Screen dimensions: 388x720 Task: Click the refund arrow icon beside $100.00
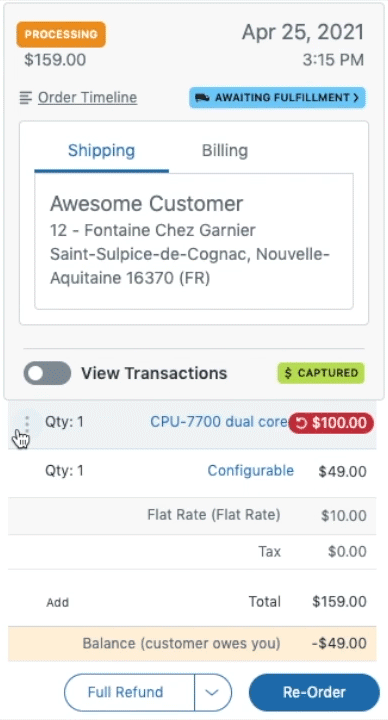[x=301, y=423]
